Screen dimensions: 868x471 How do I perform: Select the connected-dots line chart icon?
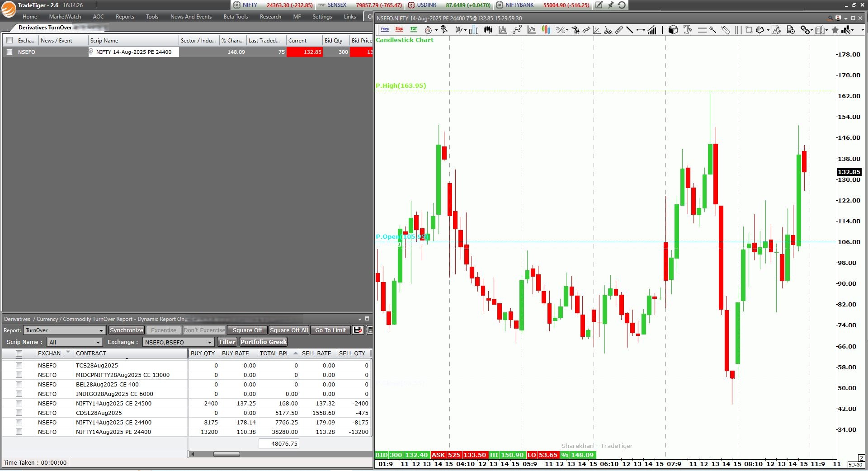coord(517,30)
